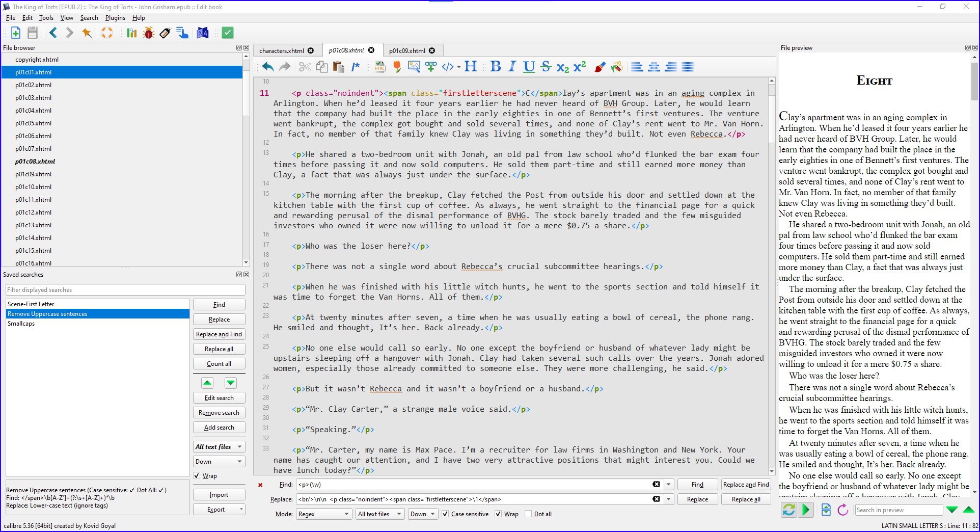Pick text foreground color with brush icon
The height and width of the screenshot is (532, 980).
coord(600,67)
